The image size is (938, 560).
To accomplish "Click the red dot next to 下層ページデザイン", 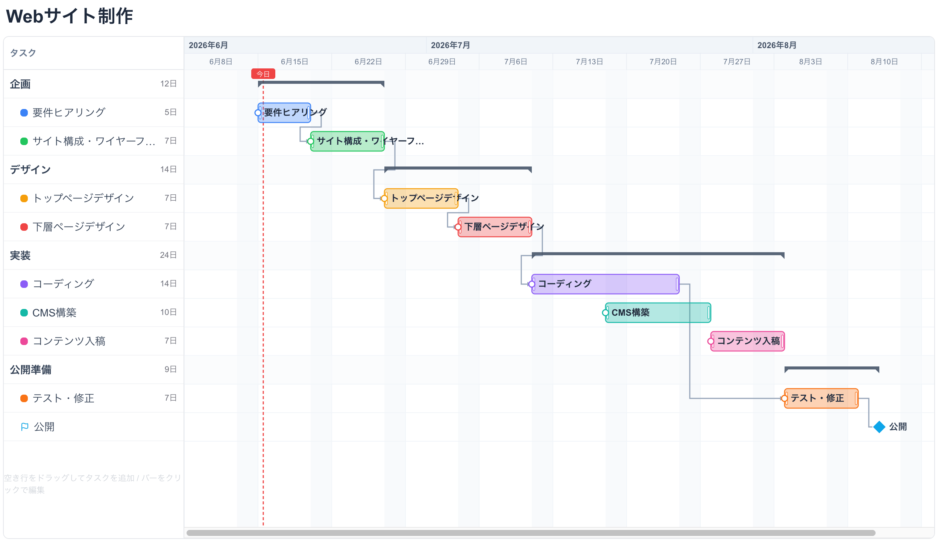I will (24, 227).
